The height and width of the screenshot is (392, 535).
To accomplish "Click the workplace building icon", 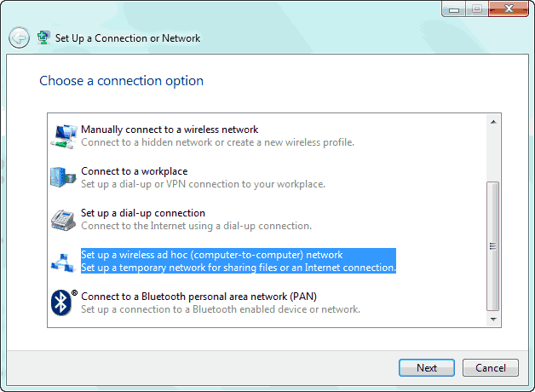I will point(63,177).
